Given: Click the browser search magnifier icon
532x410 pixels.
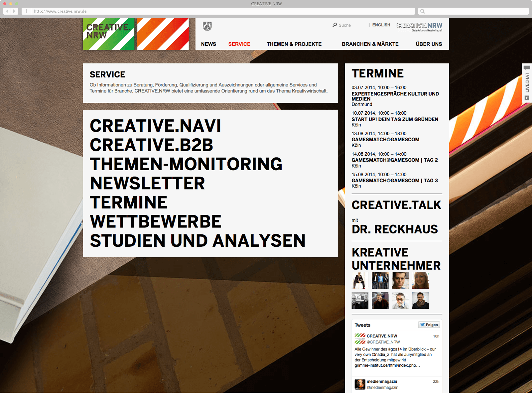Looking at the screenshot, I should click(423, 11).
